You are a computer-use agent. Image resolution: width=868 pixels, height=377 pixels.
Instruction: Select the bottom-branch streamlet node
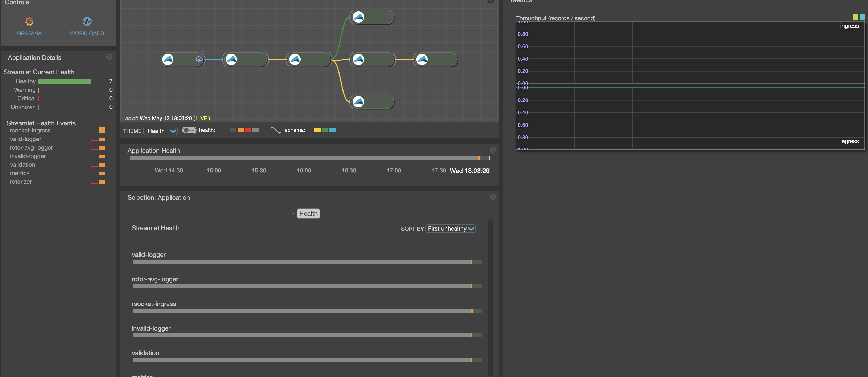tap(372, 101)
